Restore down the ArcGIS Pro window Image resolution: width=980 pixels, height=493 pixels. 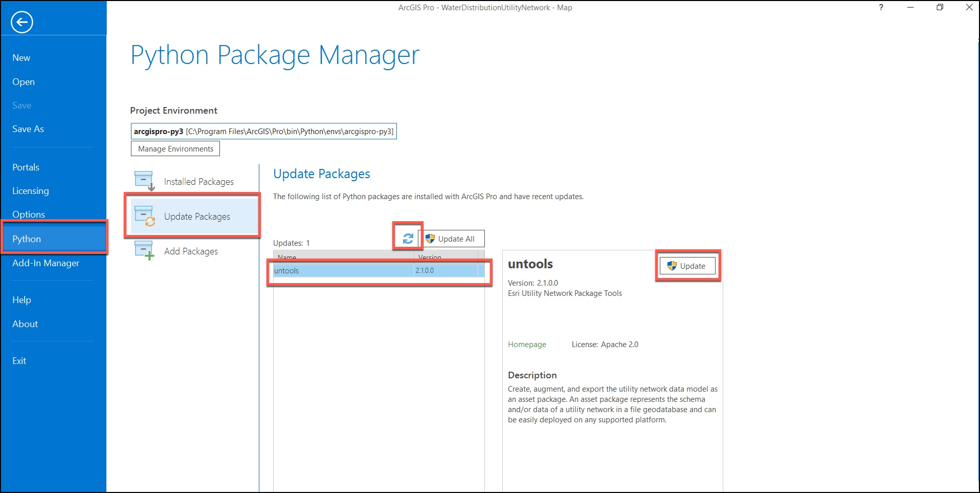click(x=940, y=7)
